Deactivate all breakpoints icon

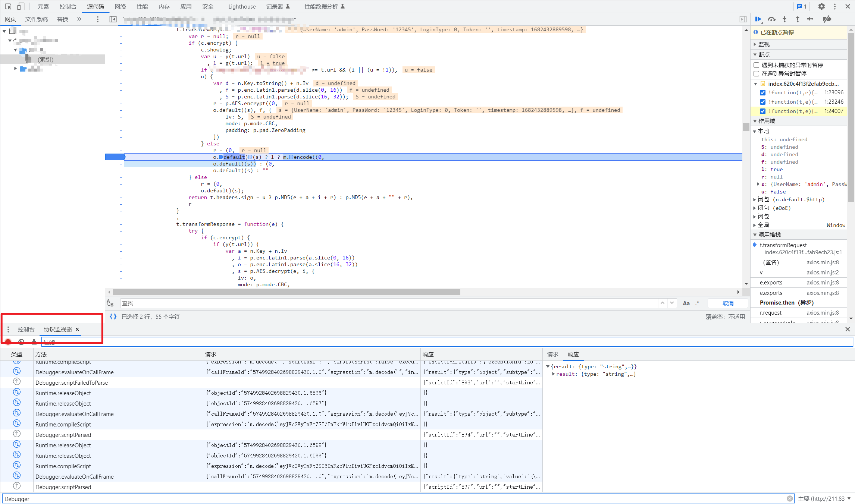pos(827,19)
